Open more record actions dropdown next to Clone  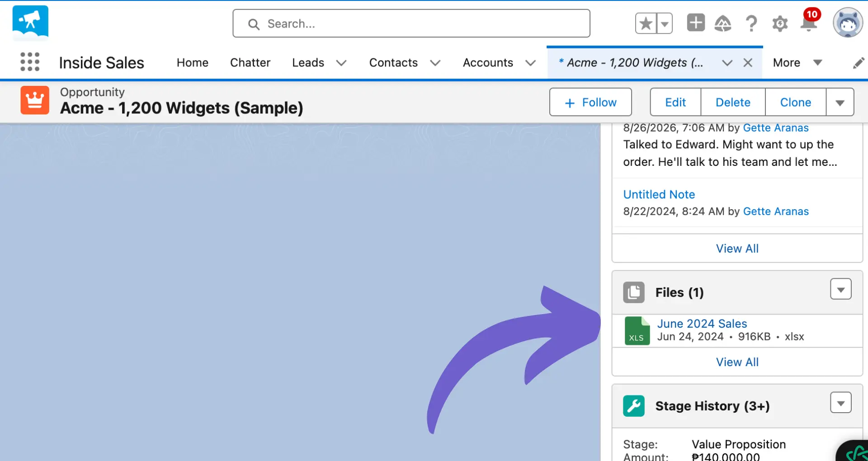(840, 102)
